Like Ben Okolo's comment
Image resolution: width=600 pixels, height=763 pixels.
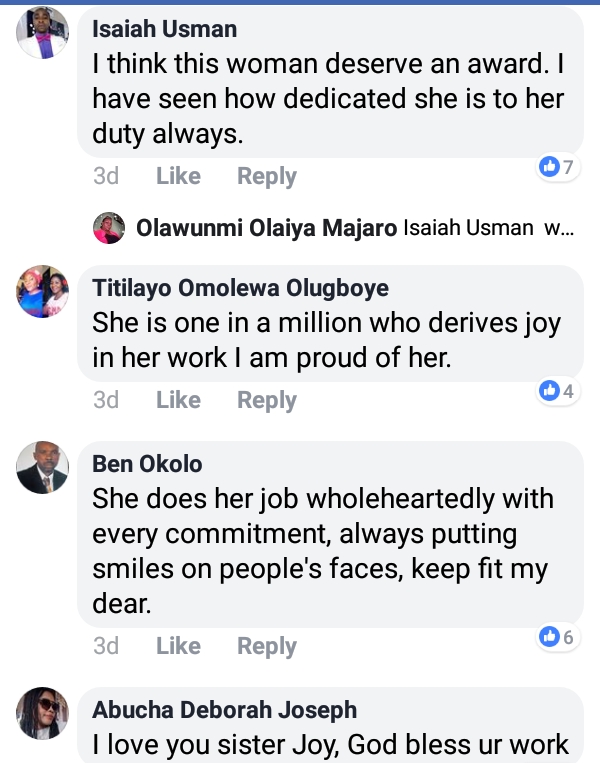[x=178, y=646]
